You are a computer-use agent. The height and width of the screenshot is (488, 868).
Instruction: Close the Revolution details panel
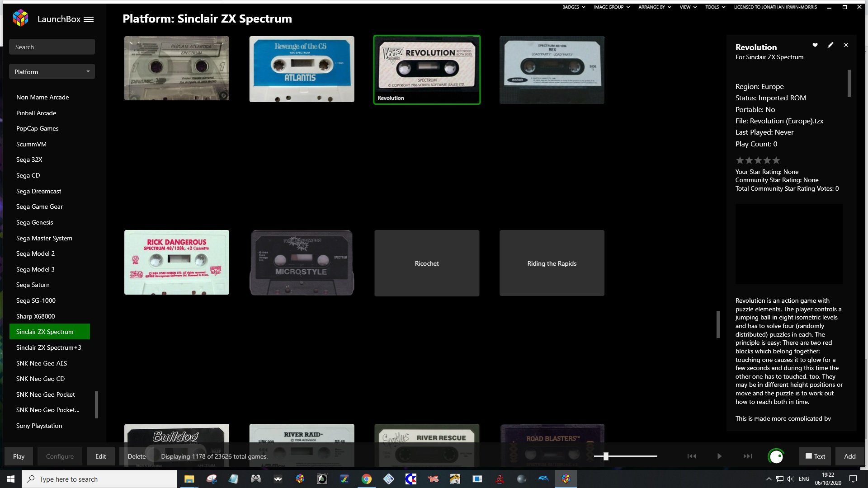846,45
